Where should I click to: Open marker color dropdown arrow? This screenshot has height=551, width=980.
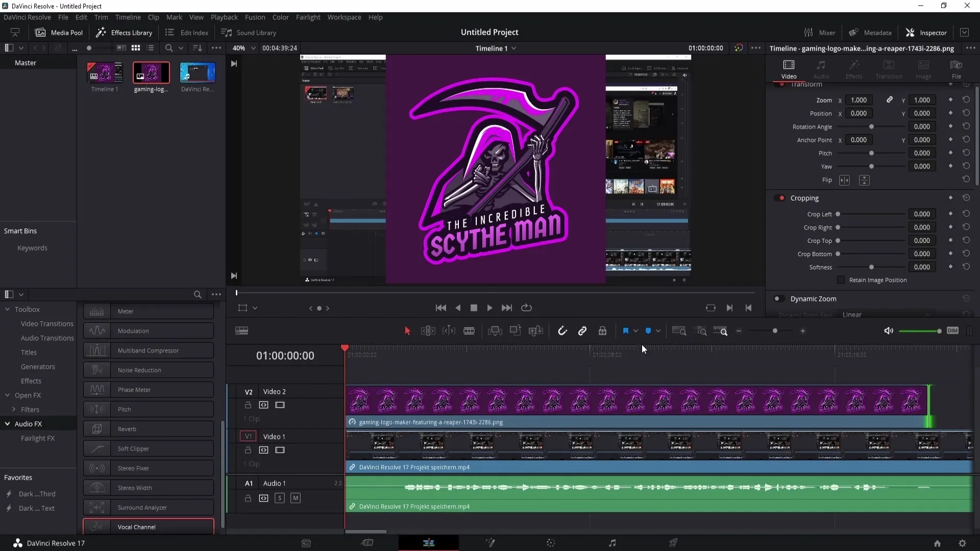658,331
